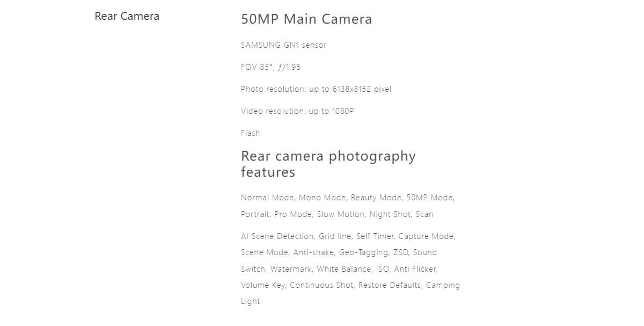Select the Photo resolution 6138x8152 line
This screenshot has height=326, width=644.
coord(316,89)
